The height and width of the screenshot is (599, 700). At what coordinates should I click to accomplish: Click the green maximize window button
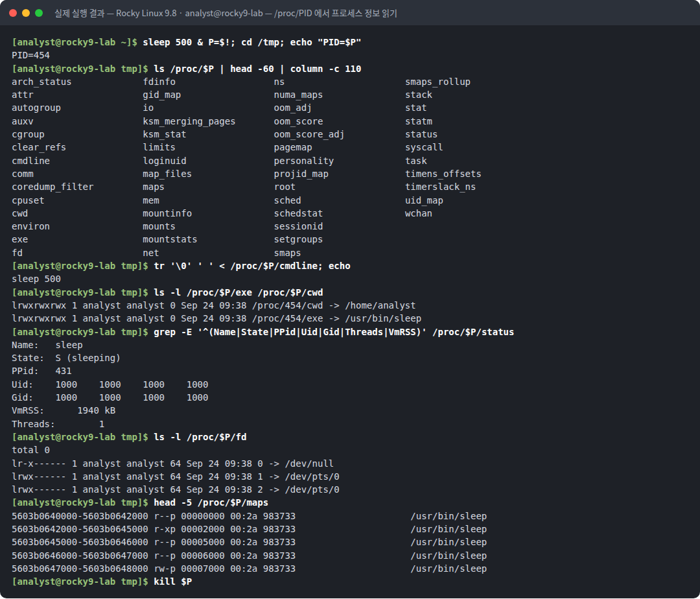coord(39,13)
